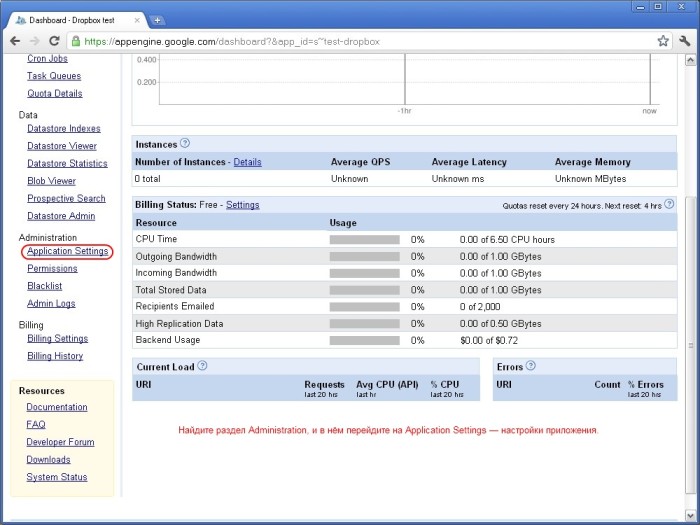Open Datastore Indexes page
Image resolution: width=700 pixels, height=525 pixels.
pyautogui.click(x=64, y=129)
